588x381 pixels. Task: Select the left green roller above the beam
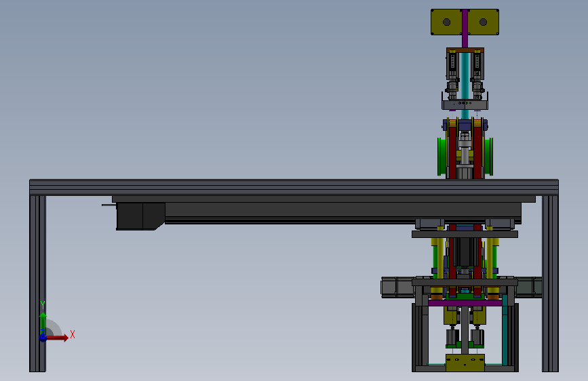coord(442,157)
